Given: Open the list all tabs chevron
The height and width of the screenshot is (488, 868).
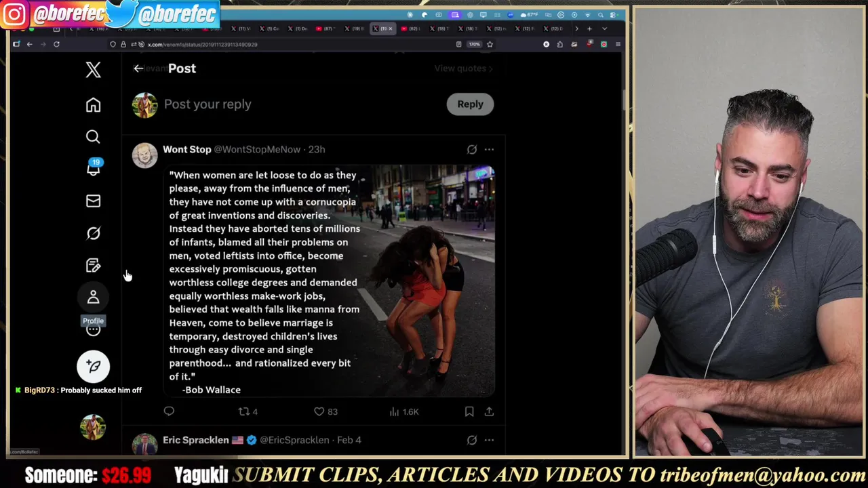Looking at the screenshot, I should click(x=604, y=28).
